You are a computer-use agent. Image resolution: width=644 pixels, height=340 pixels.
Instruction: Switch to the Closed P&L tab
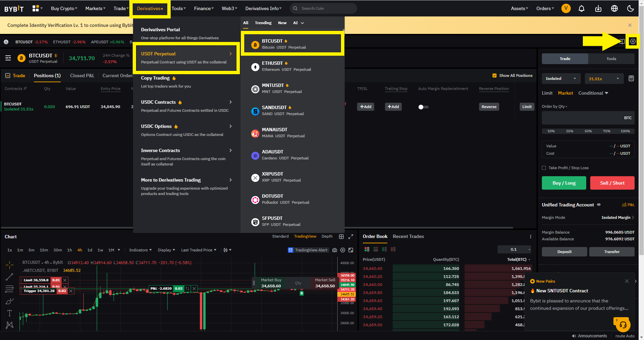point(82,76)
